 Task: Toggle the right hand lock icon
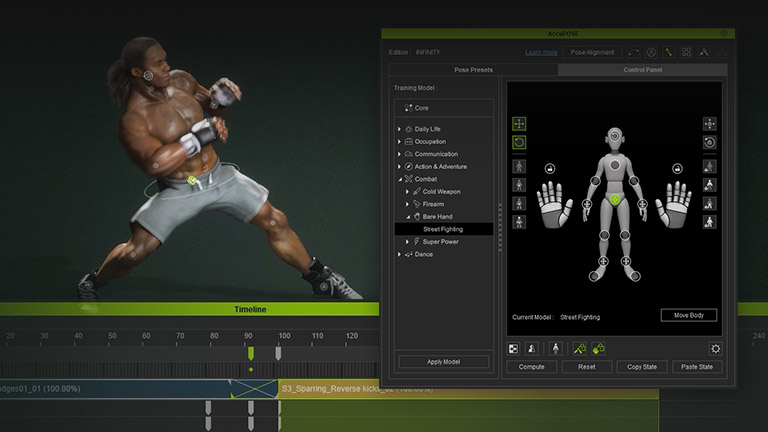(678, 169)
